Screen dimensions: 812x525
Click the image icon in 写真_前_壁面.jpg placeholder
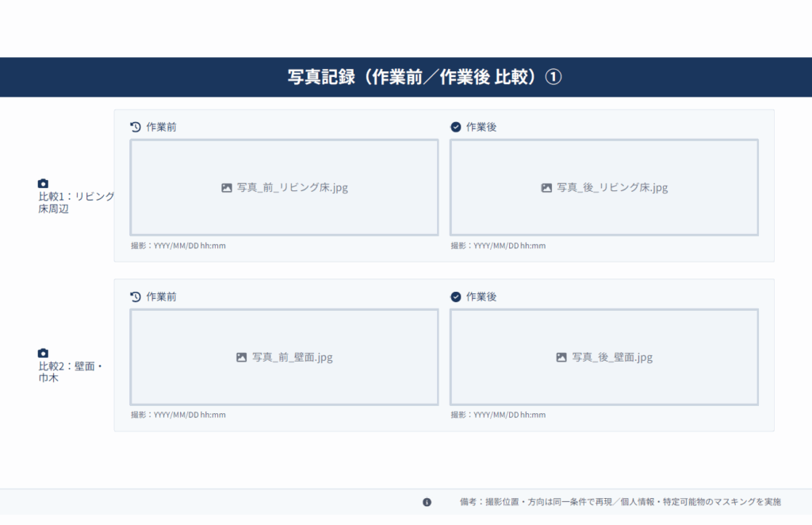click(x=242, y=357)
